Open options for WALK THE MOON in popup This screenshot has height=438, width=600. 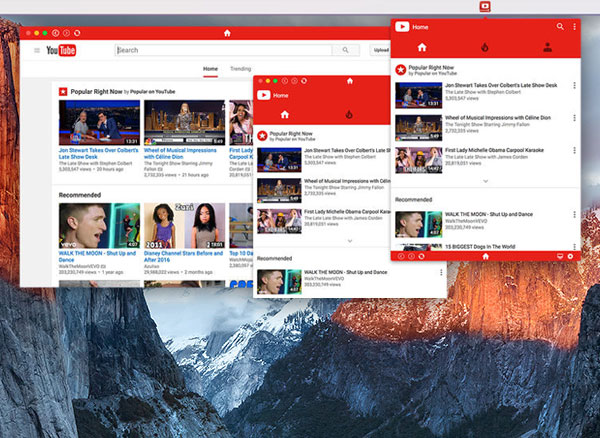click(574, 215)
